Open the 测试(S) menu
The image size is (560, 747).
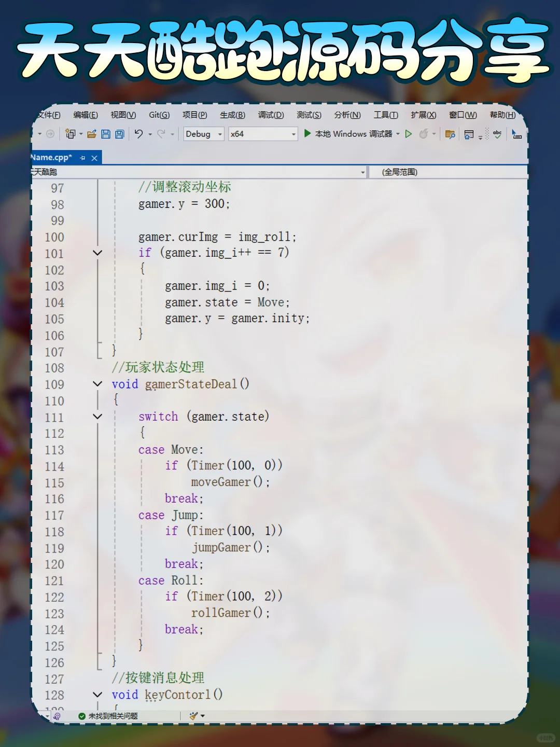pos(309,115)
